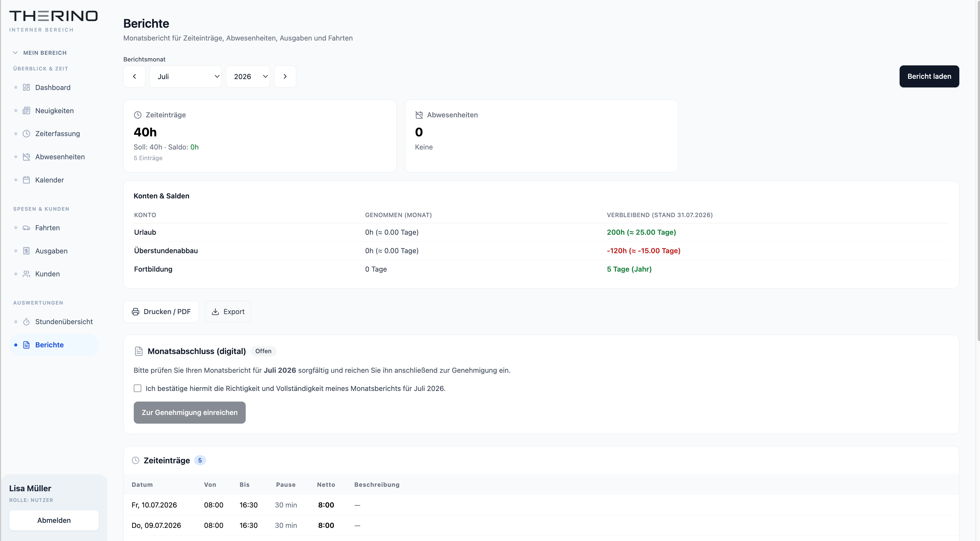Open the 2026 year dropdown
980x541 pixels.
coord(248,77)
